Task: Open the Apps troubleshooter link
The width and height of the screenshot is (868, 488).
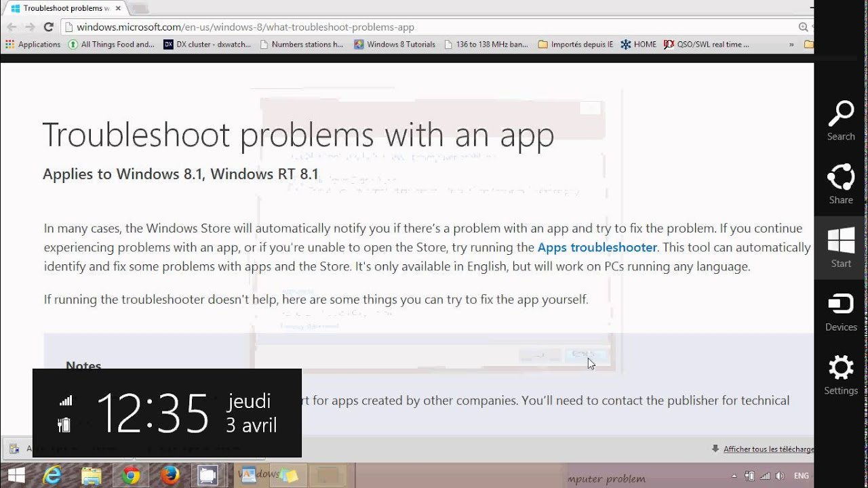Action: pos(597,247)
